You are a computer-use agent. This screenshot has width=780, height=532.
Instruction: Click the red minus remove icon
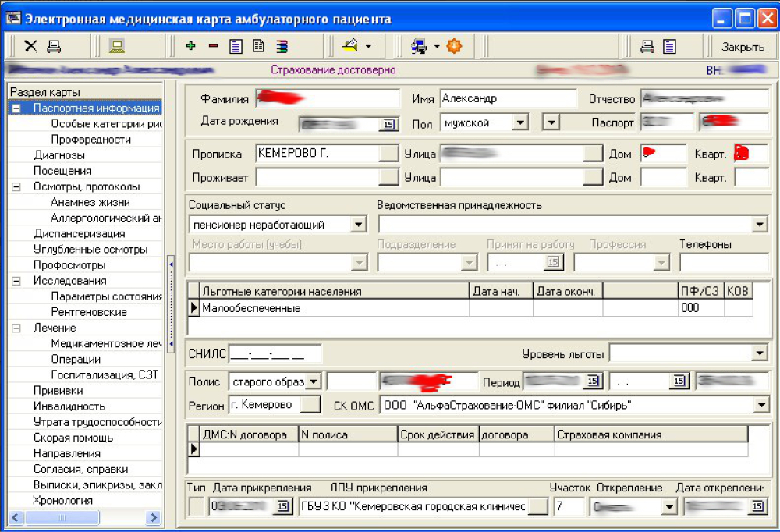[212, 47]
